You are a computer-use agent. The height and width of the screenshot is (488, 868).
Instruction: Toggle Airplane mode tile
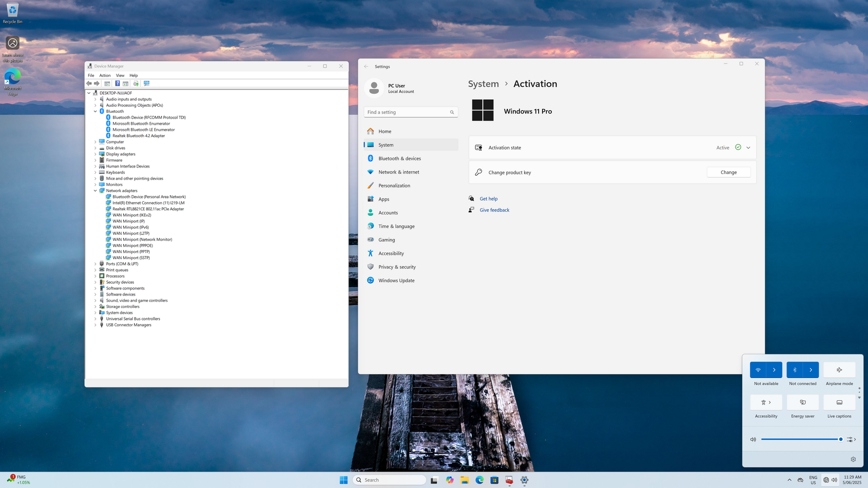tap(839, 370)
